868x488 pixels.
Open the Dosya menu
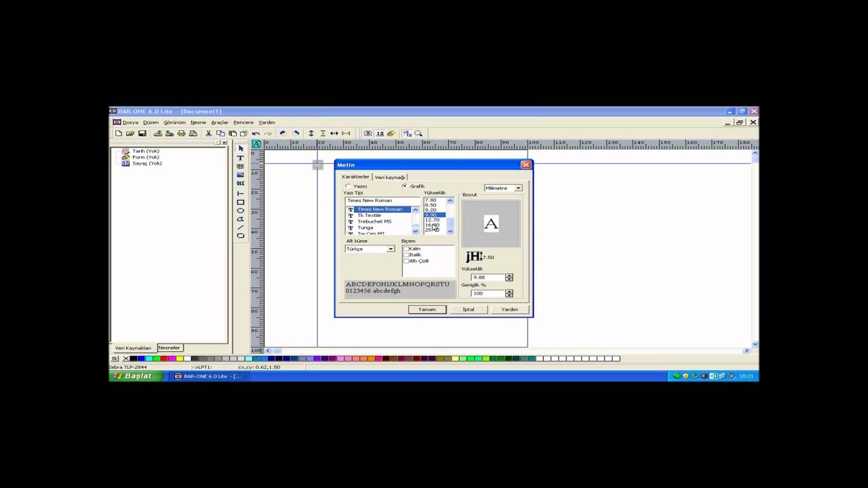click(x=130, y=122)
